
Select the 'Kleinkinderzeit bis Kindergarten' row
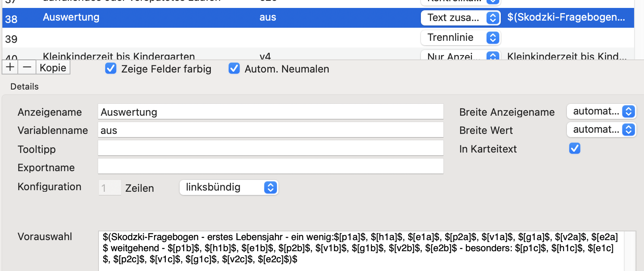point(318,55)
